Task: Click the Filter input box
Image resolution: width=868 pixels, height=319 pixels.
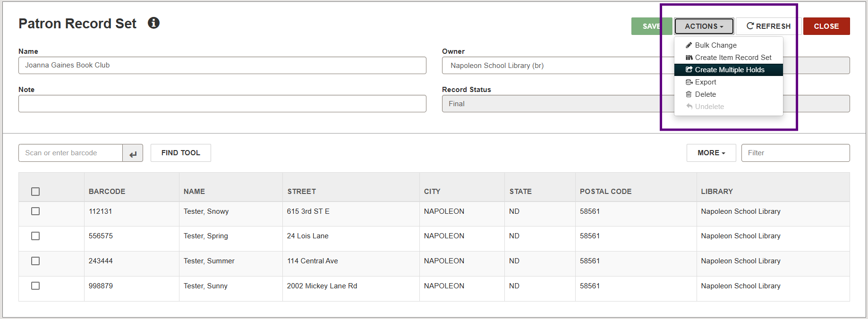Action: [x=796, y=153]
